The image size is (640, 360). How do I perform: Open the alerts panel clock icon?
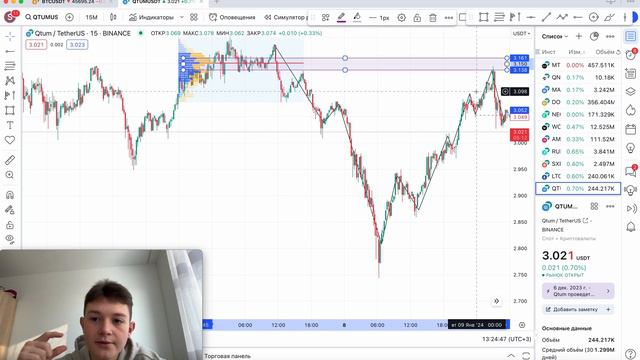(x=631, y=55)
